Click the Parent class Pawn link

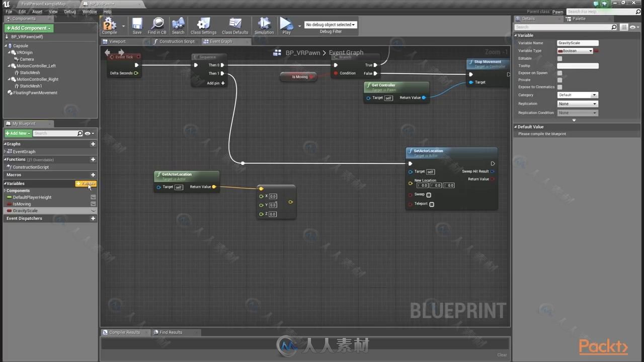click(557, 12)
